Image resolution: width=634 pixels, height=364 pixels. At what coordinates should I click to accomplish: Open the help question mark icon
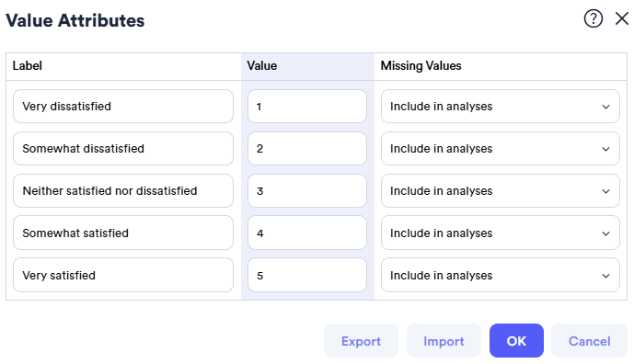(594, 18)
